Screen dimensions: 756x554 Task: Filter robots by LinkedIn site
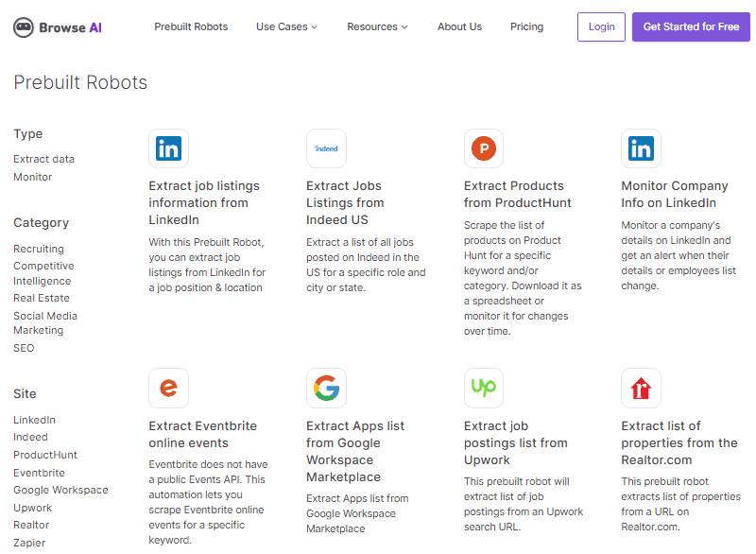tap(34, 420)
